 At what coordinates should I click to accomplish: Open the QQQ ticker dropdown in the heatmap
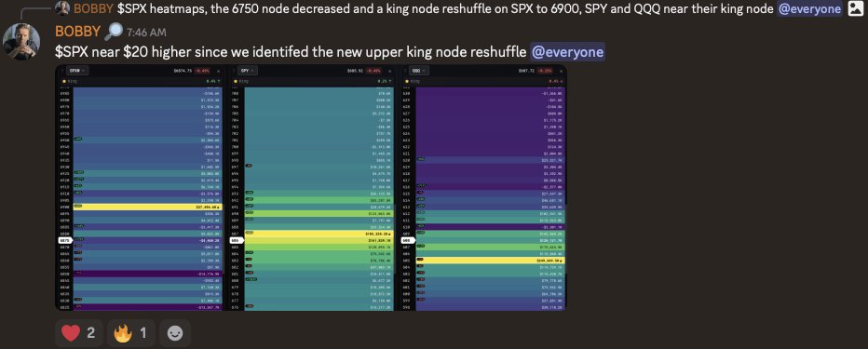pos(419,71)
